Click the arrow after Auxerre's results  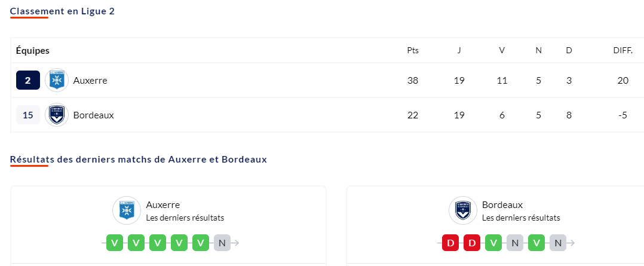pos(236,243)
